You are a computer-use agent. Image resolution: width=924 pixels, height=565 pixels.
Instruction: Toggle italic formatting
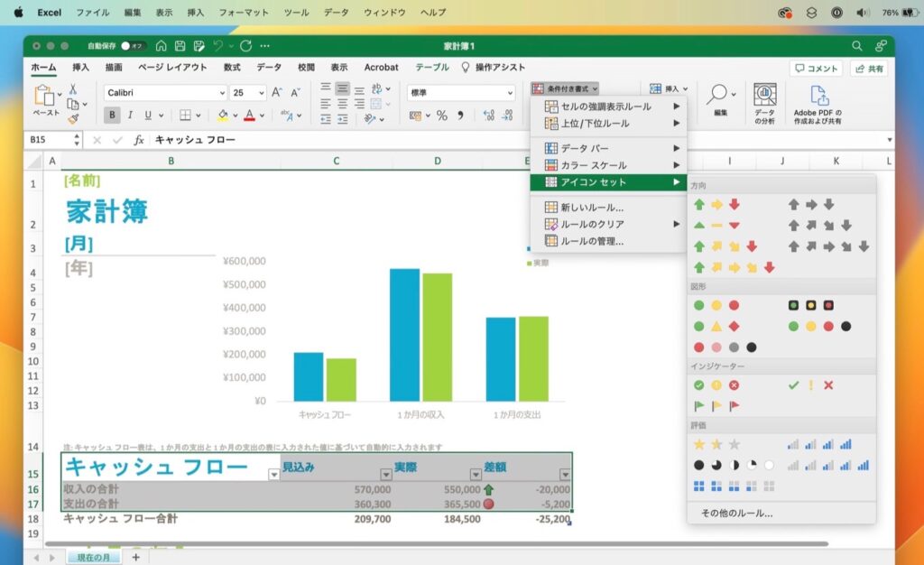click(x=129, y=116)
